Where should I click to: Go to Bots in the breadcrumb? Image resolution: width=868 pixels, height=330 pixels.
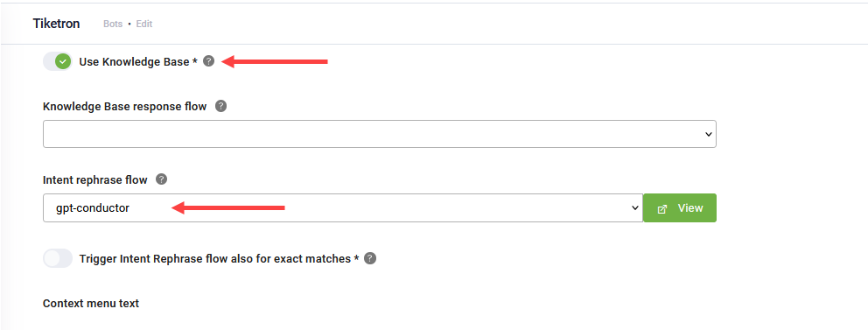coord(113,25)
